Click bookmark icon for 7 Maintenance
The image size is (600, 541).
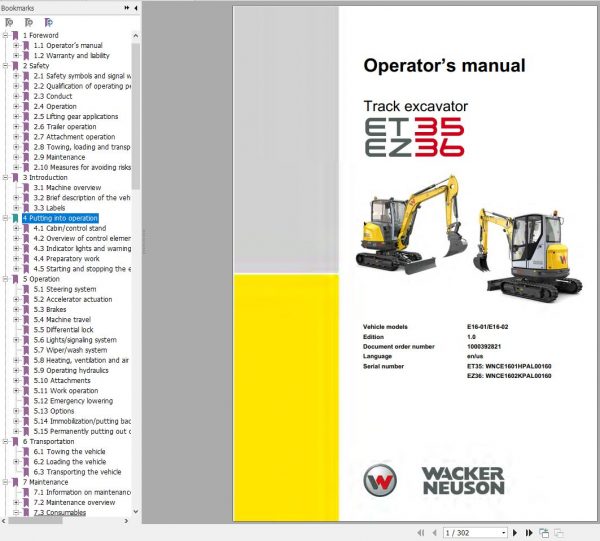[15, 482]
